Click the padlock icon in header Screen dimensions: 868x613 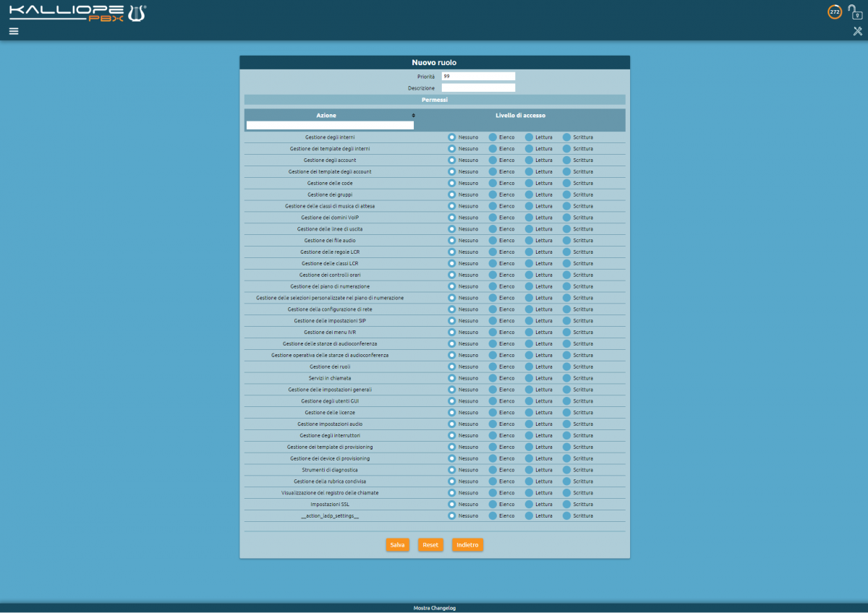[856, 12]
